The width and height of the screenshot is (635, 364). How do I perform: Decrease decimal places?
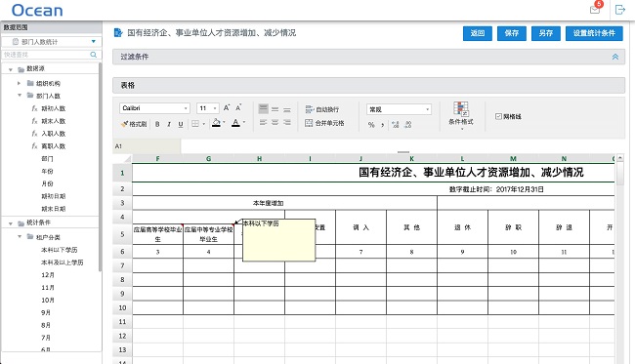(x=407, y=125)
